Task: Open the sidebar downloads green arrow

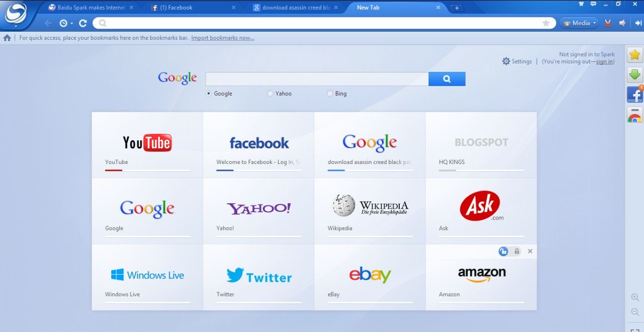Action: click(x=635, y=75)
